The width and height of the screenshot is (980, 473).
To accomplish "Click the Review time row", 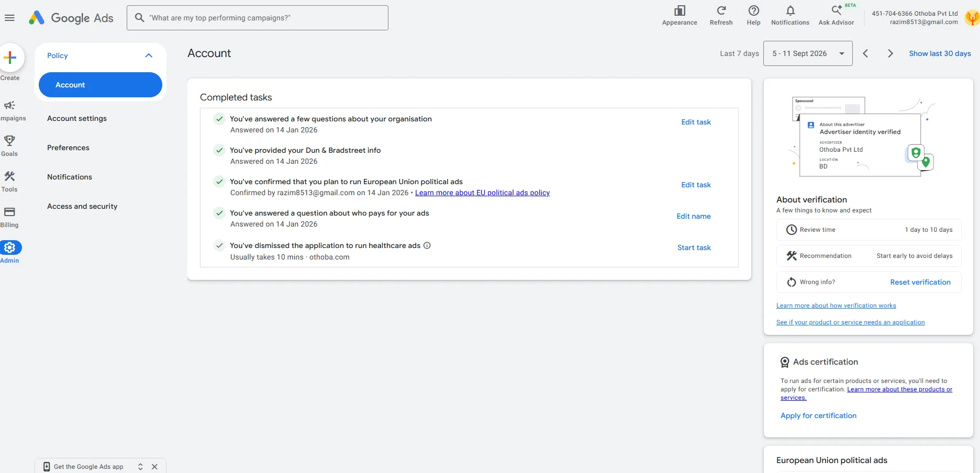I will coord(868,230).
